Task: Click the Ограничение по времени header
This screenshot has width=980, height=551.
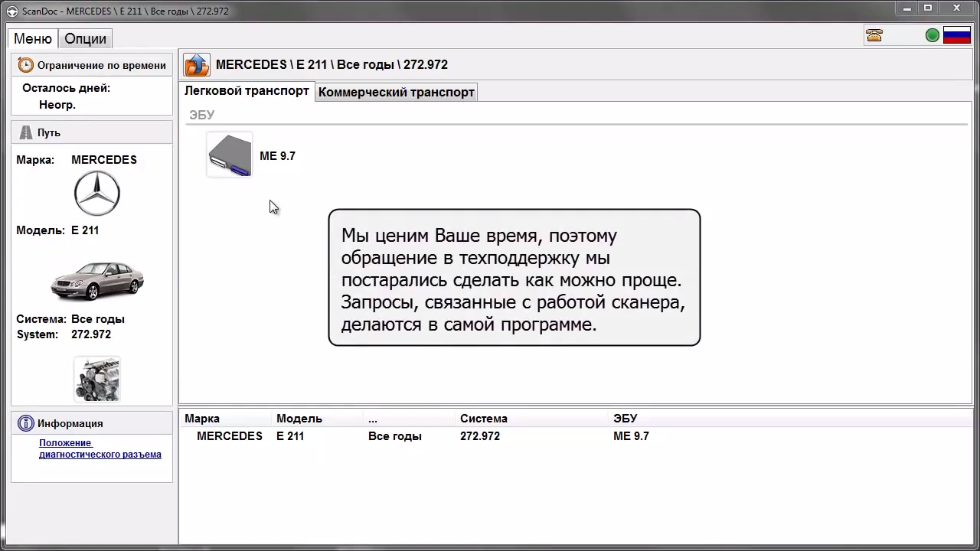Action: tap(92, 65)
